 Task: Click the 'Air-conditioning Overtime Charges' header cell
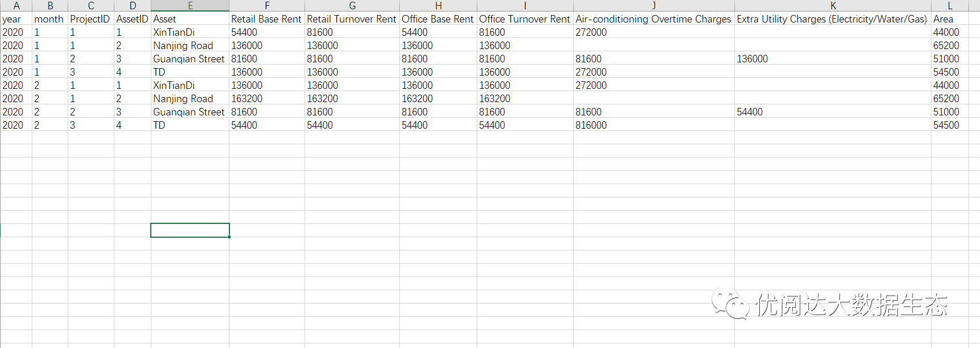[x=654, y=19]
